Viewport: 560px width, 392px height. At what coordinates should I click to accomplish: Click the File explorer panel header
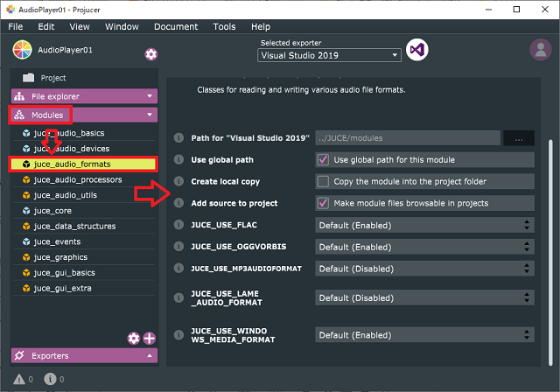coord(84,96)
